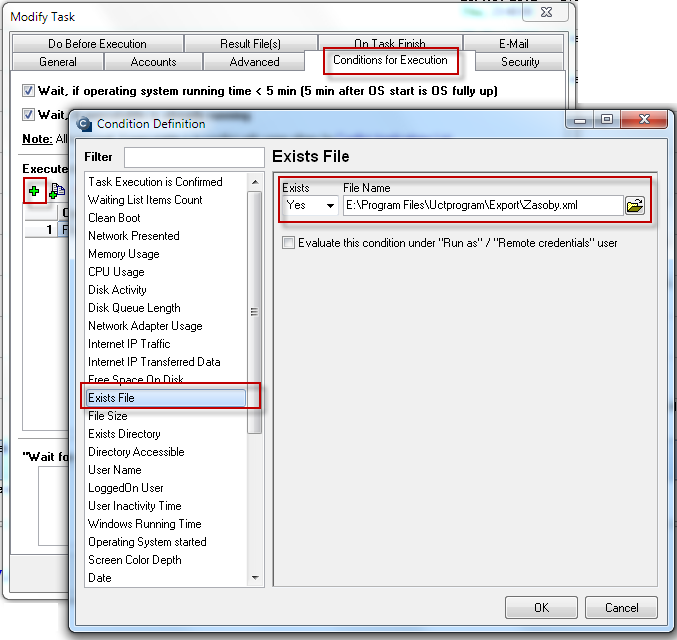The width and height of the screenshot is (677, 640).
Task: Click the Cancel button
Action: [621, 608]
